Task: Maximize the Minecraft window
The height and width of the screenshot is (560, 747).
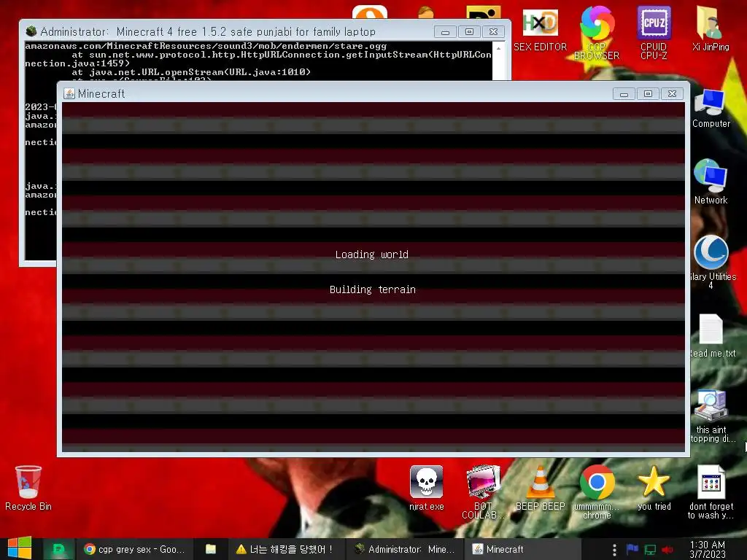Action: click(648, 94)
